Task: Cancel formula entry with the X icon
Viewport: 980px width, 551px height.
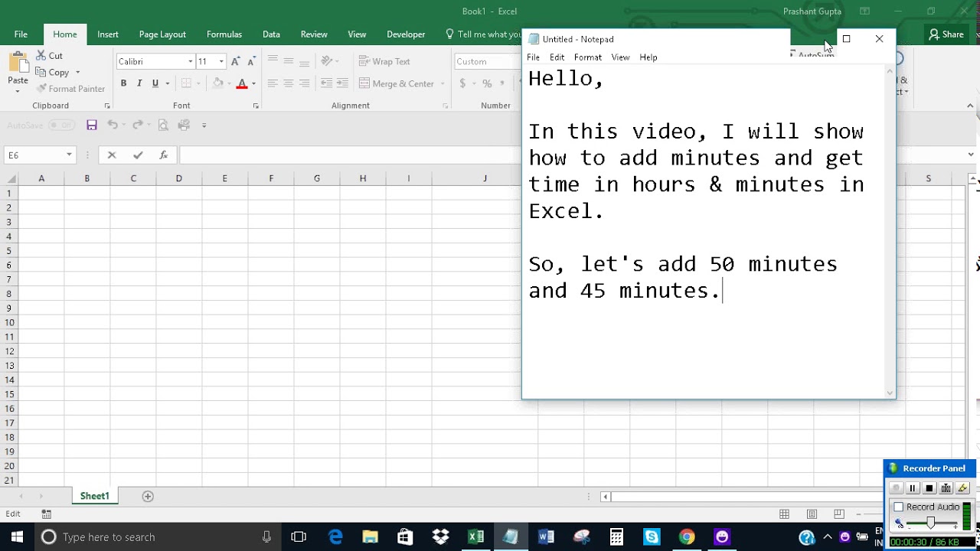Action: coord(112,155)
